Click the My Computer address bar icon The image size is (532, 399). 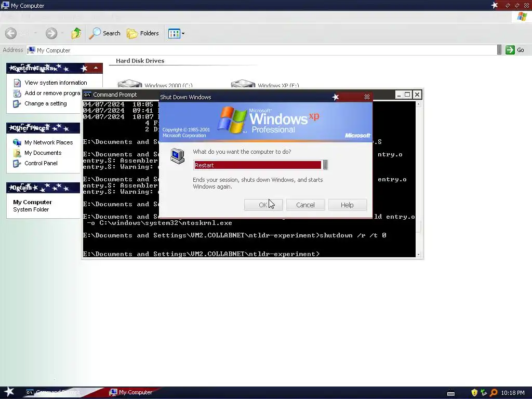[31, 50]
